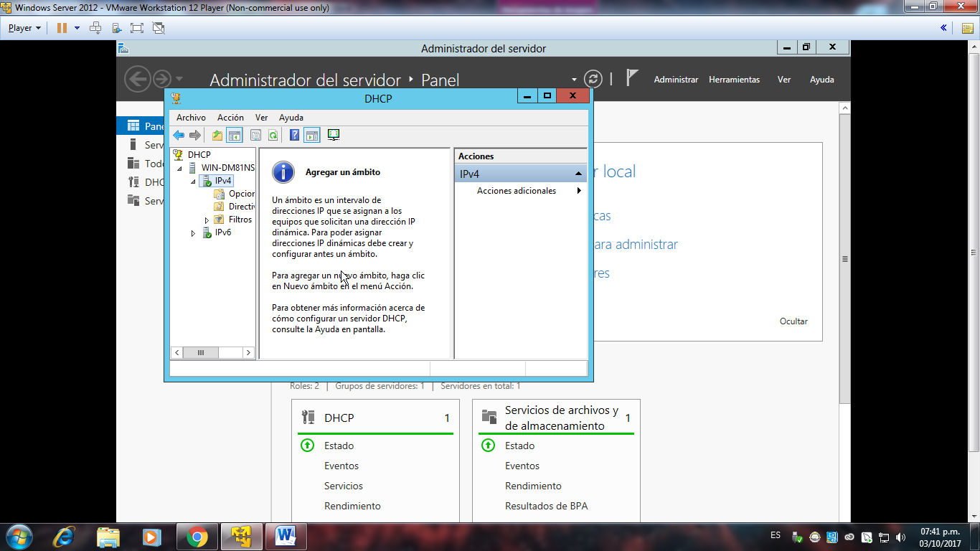
Task: Open Google Chrome from taskbar
Action: 197,536
